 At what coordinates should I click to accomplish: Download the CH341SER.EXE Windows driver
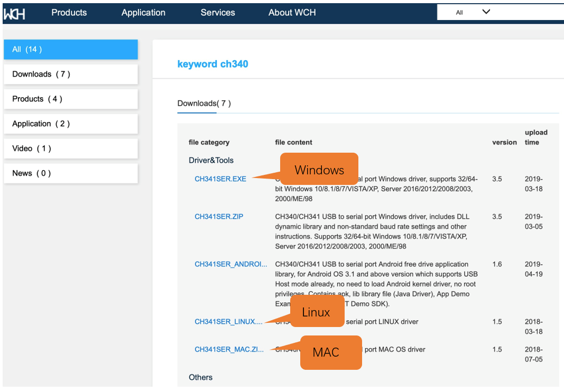pyautogui.click(x=220, y=179)
